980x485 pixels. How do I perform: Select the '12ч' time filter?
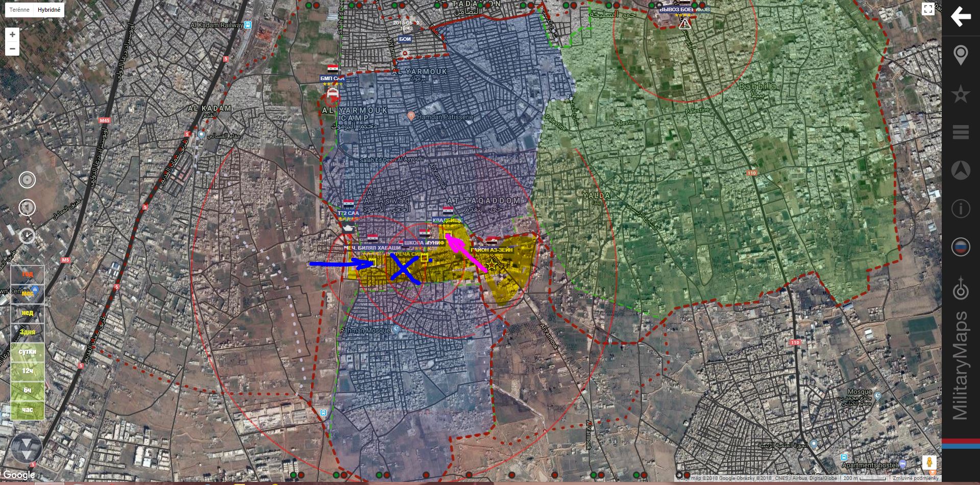(x=28, y=371)
